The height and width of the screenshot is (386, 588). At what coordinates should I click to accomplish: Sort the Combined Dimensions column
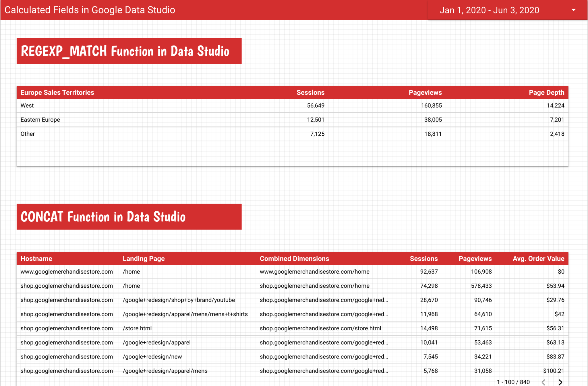(294, 258)
